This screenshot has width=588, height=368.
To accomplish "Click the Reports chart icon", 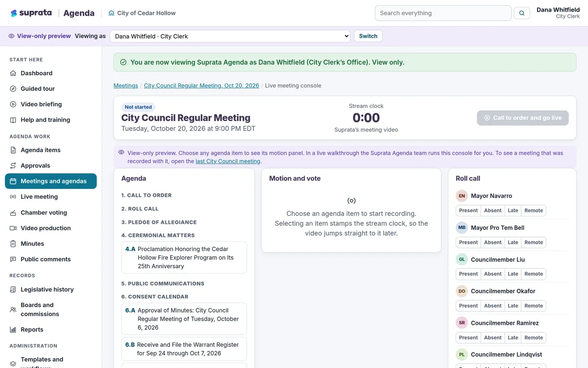I will [x=13, y=330].
